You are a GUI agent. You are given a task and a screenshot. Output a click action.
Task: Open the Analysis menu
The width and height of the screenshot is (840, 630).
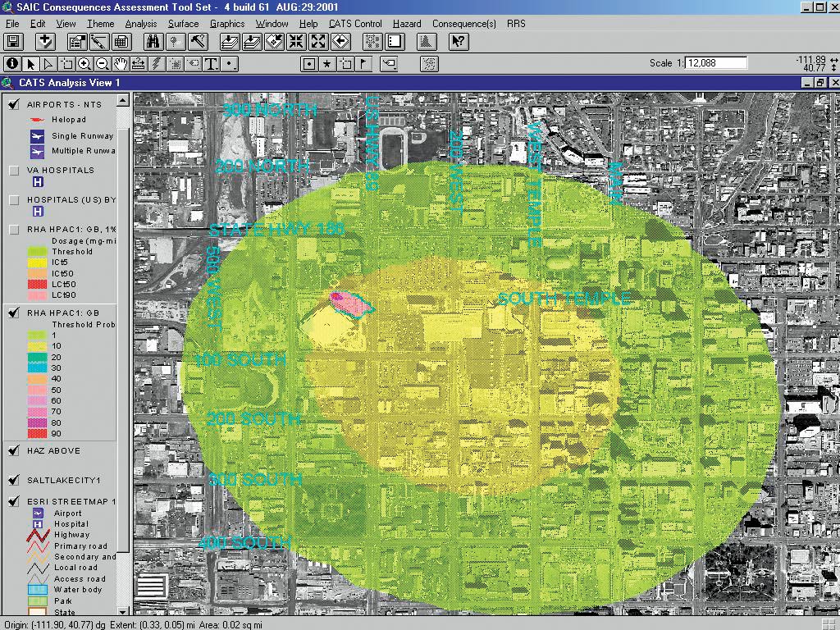pyautogui.click(x=141, y=24)
